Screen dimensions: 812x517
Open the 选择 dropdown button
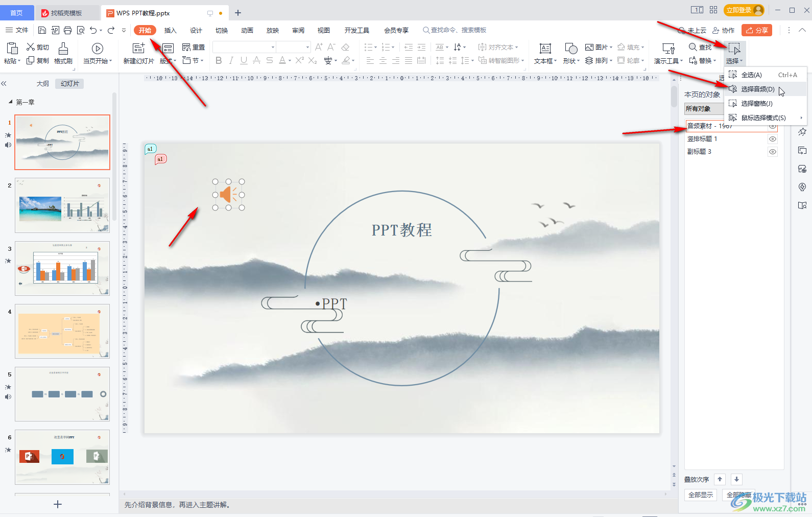point(734,53)
